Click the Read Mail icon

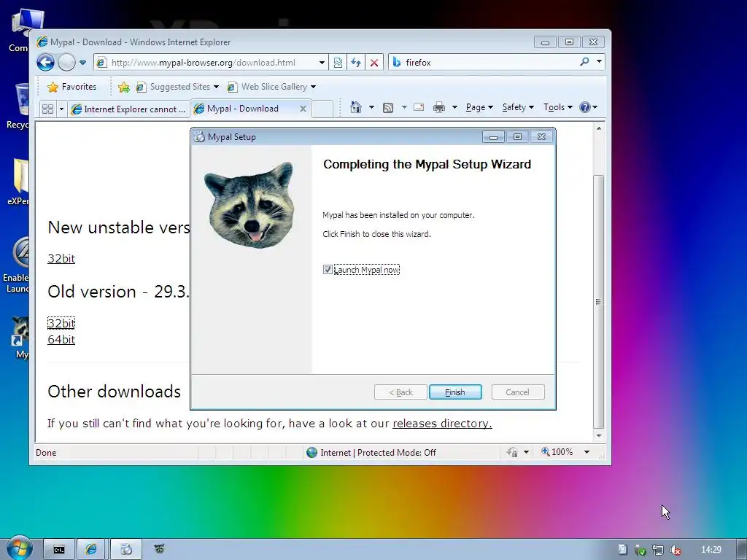(419, 107)
